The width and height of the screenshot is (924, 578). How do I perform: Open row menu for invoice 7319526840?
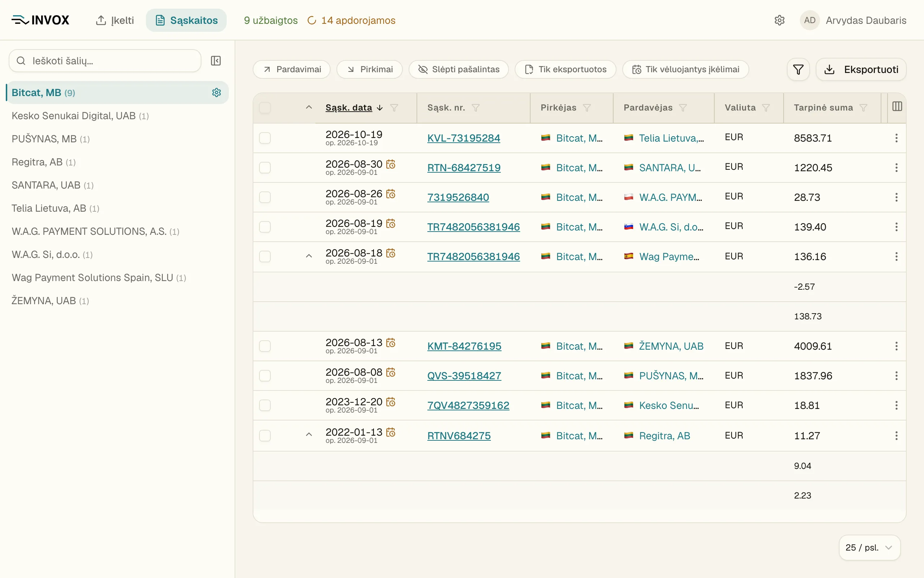pyautogui.click(x=897, y=197)
